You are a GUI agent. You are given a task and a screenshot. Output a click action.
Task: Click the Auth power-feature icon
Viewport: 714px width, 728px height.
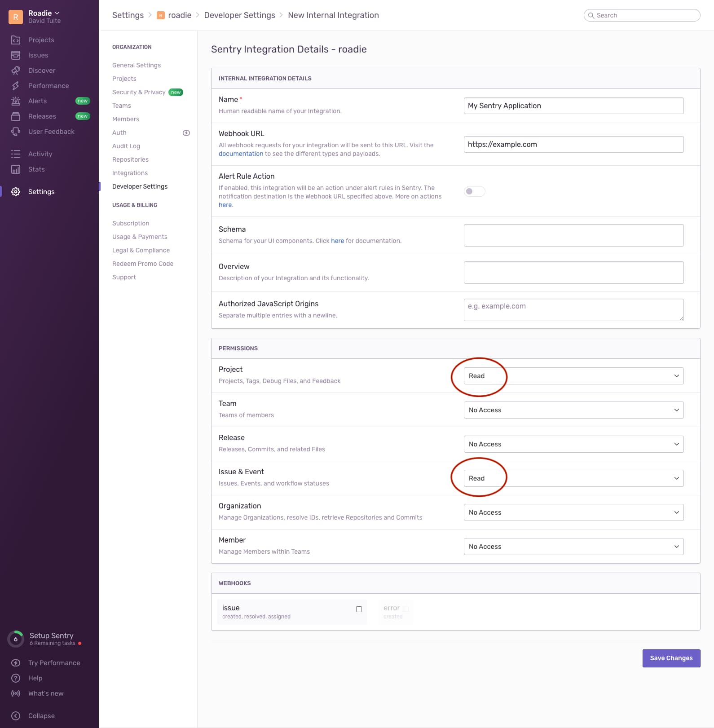tap(186, 133)
